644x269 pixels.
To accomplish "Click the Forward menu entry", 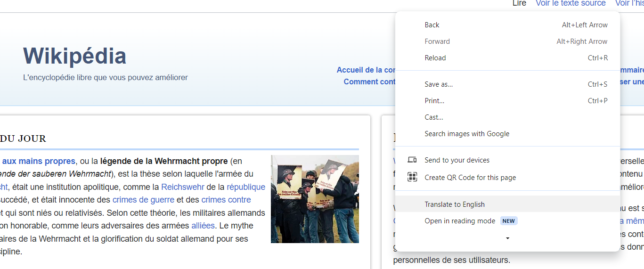I will (x=437, y=41).
